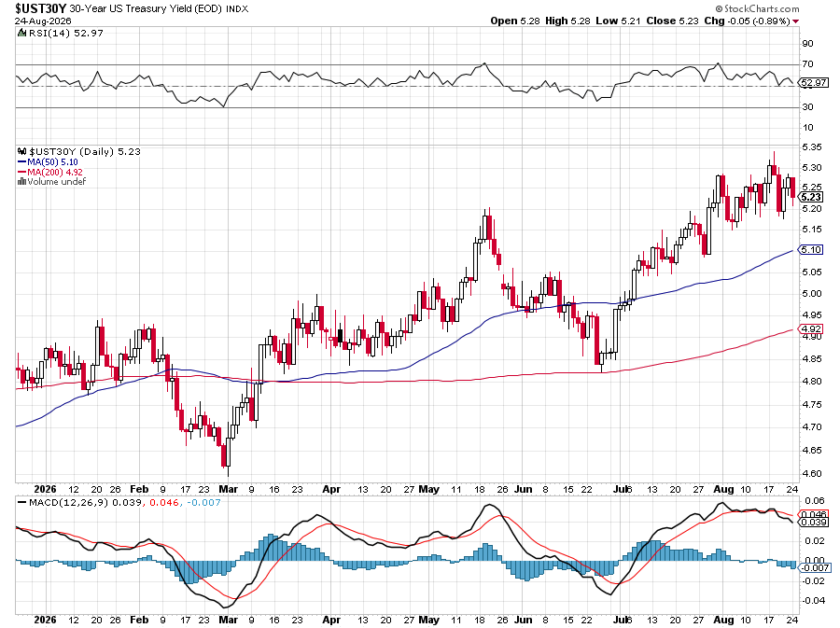
Task: Click the blue MA(50) line swatch
Action: 22,161
